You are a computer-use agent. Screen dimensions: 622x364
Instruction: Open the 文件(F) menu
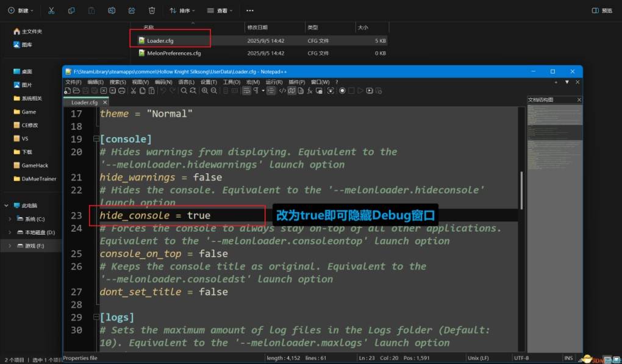[73, 82]
